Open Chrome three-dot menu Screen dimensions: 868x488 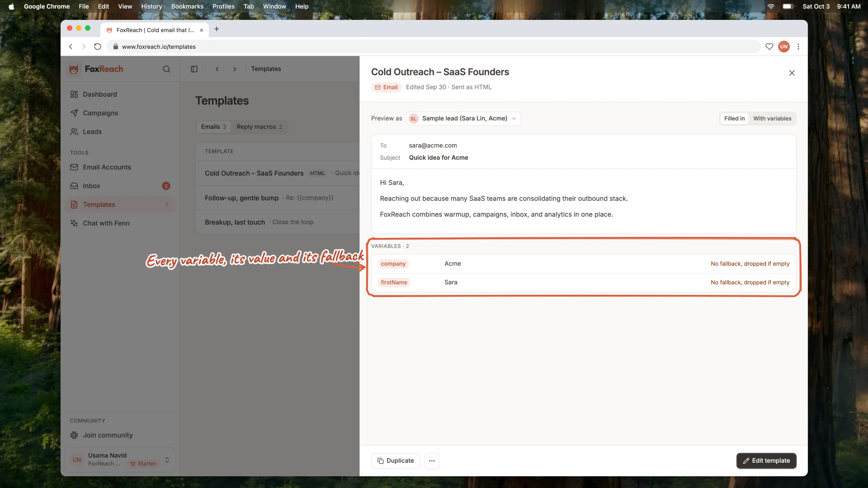point(798,46)
